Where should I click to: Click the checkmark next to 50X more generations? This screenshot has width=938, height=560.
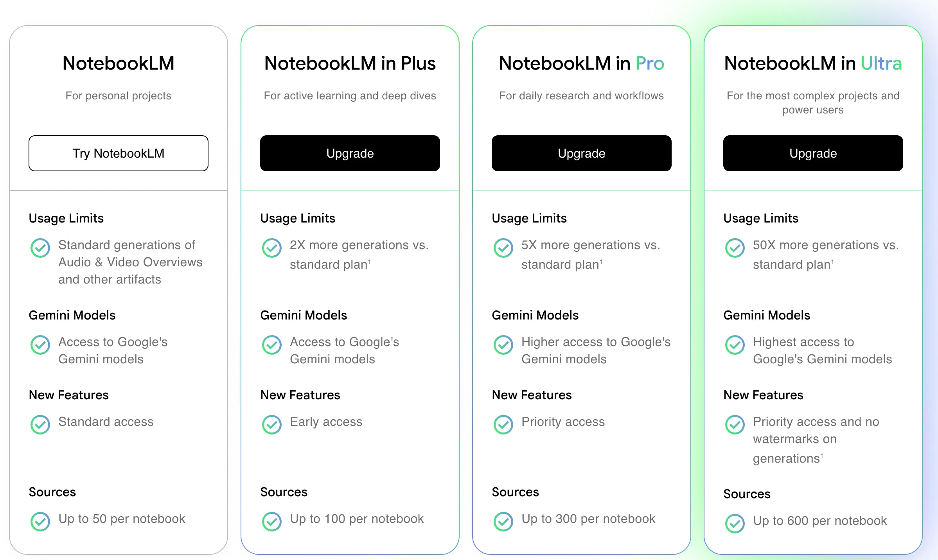(735, 248)
